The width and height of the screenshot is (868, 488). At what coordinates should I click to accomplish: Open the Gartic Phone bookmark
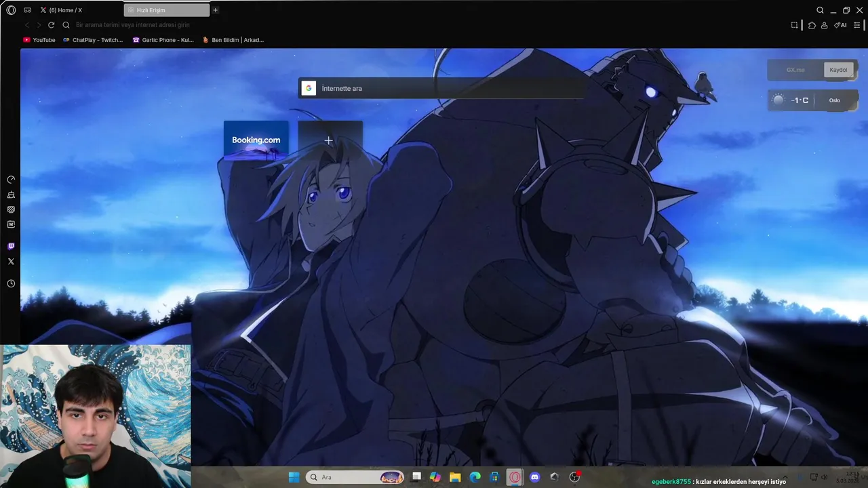(x=163, y=40)
